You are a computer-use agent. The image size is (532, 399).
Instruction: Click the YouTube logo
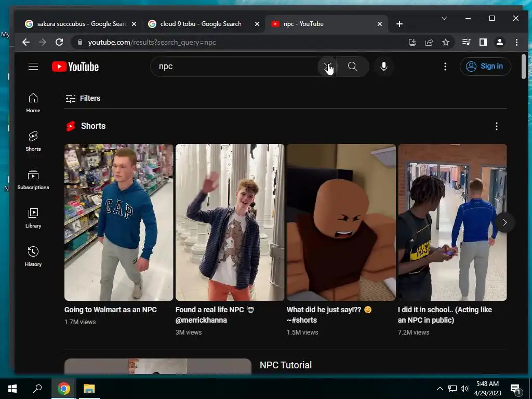click(x=75, y=66)
